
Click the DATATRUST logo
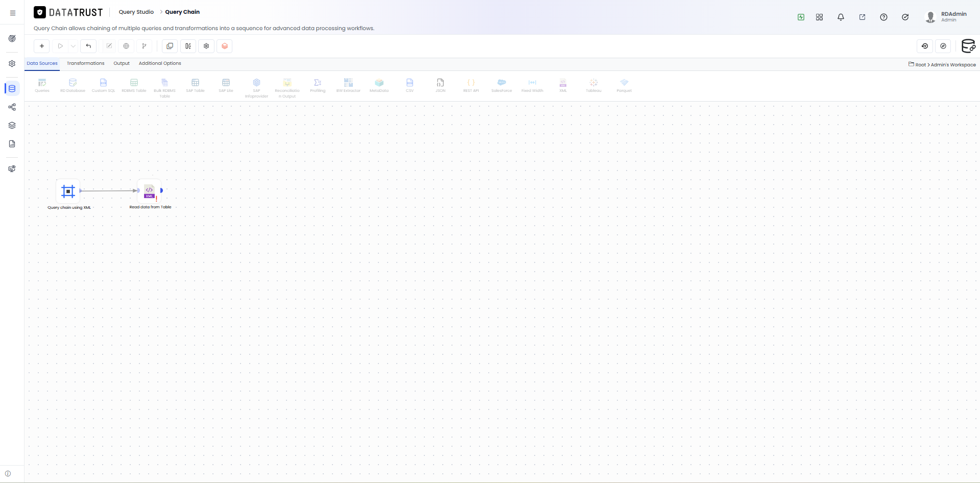click(x=68, y=12)
